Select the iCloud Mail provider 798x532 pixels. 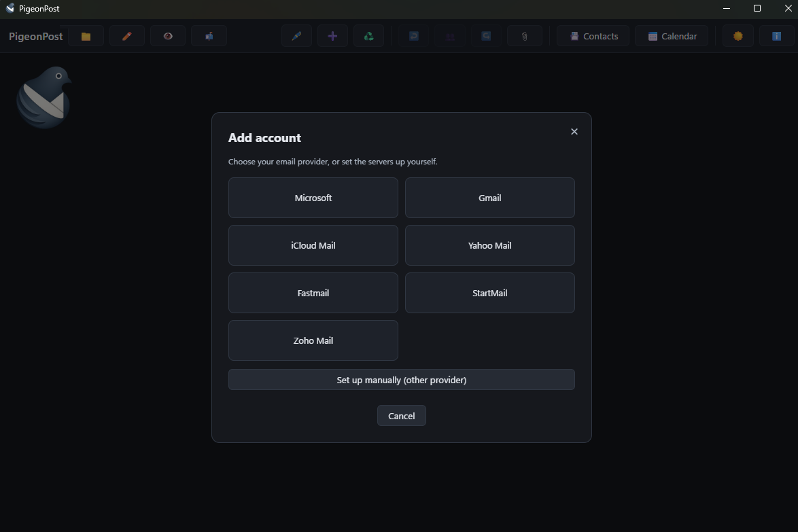(313, 245)
